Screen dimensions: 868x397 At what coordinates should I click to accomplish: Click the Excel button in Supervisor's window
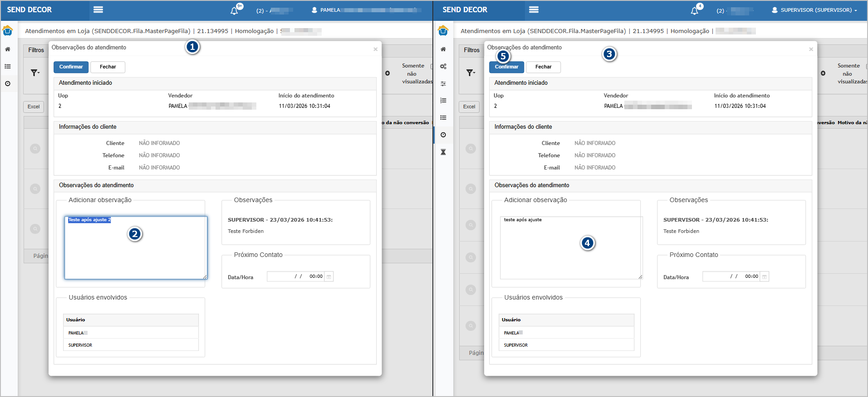469,107
